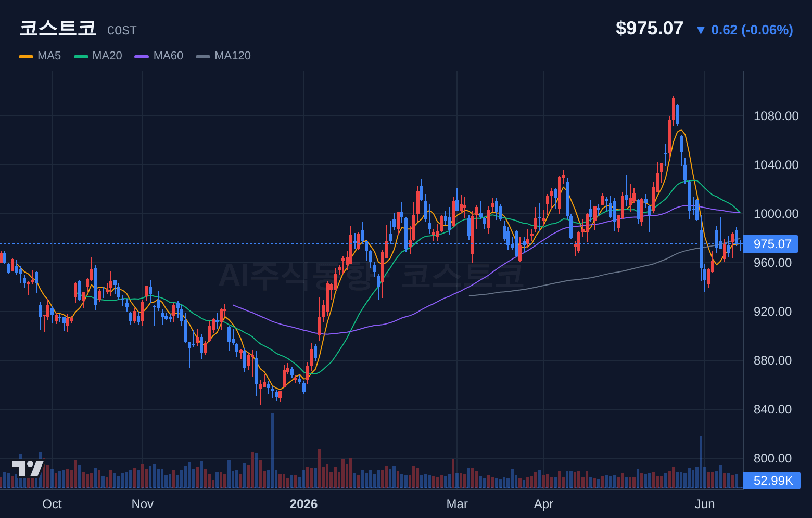Click the purple MA60 legend swatch
This screenshot has width=812, height=518.
tap(142, 56)
